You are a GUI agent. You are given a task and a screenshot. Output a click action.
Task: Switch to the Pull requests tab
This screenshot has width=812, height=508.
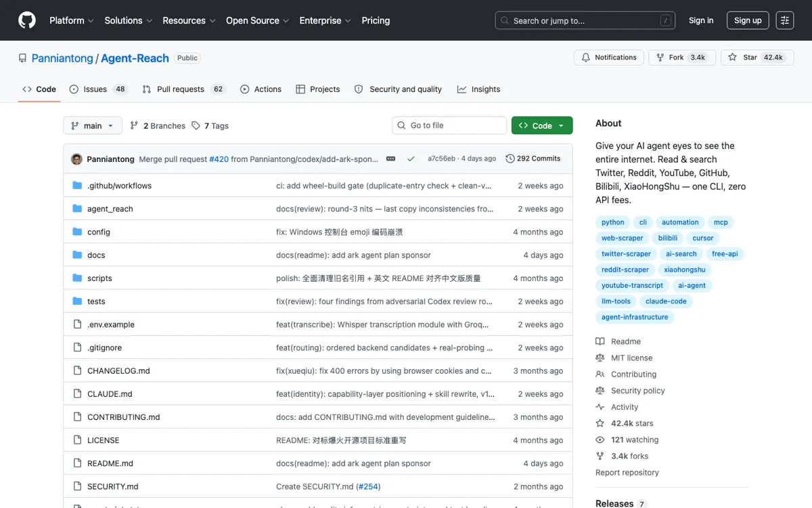click(x=183, y=89)
